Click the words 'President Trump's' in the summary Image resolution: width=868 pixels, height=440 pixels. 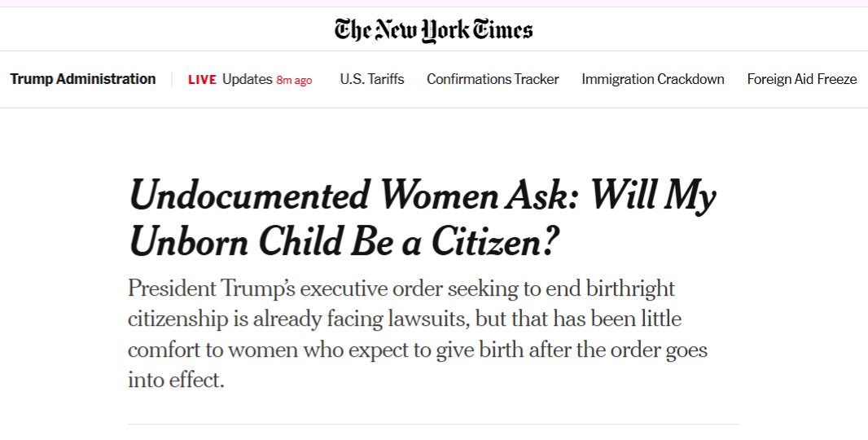coord(183,288)
